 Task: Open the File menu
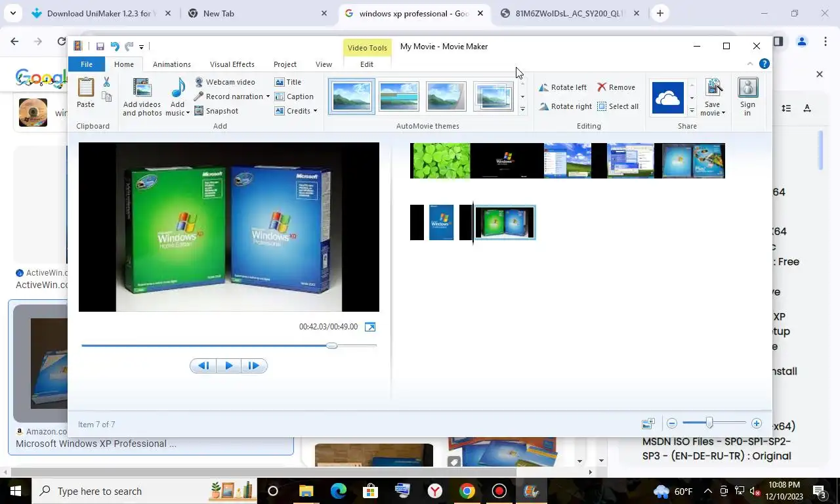[87, 64]
